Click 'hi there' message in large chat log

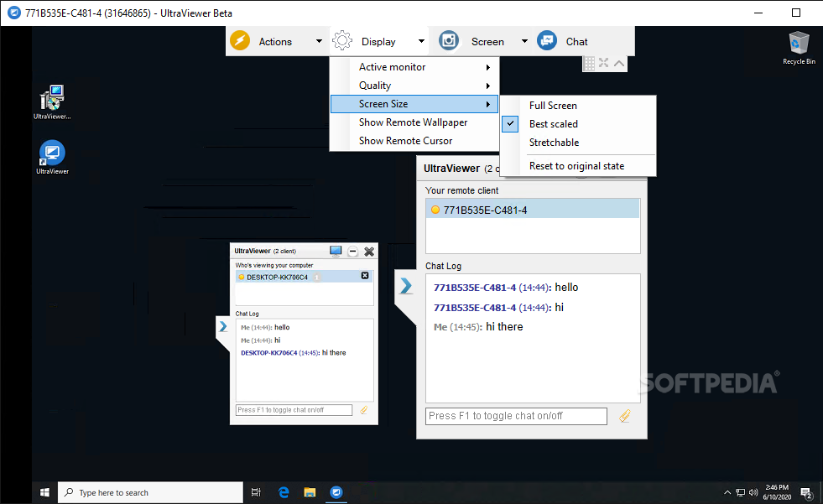pos(504,327)
